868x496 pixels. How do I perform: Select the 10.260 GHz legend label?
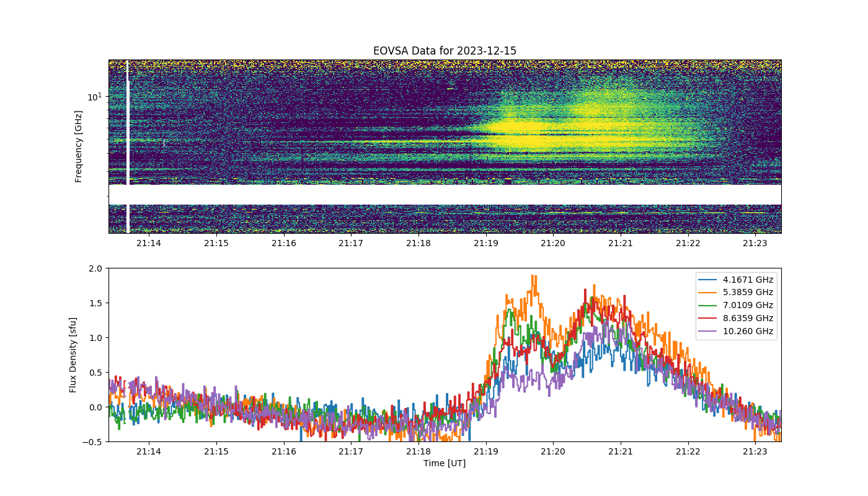748,332
